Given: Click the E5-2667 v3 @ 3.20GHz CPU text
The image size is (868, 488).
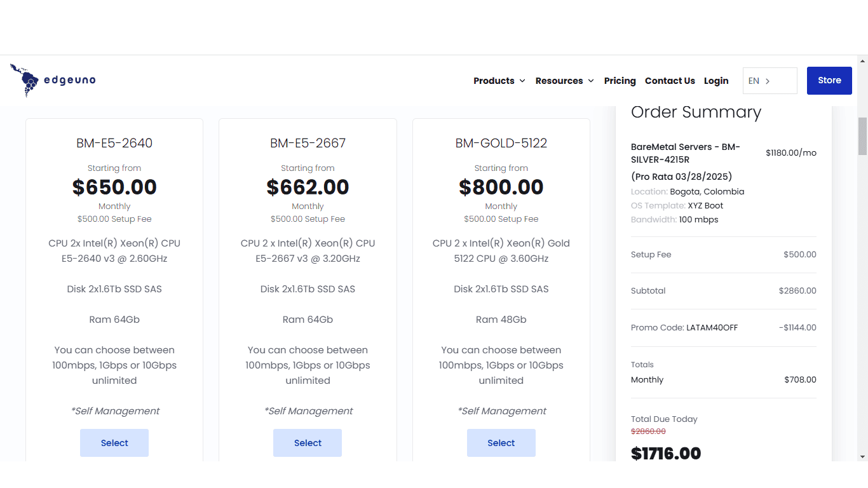Looking at the screenshot, I should [x=308, y=259].
